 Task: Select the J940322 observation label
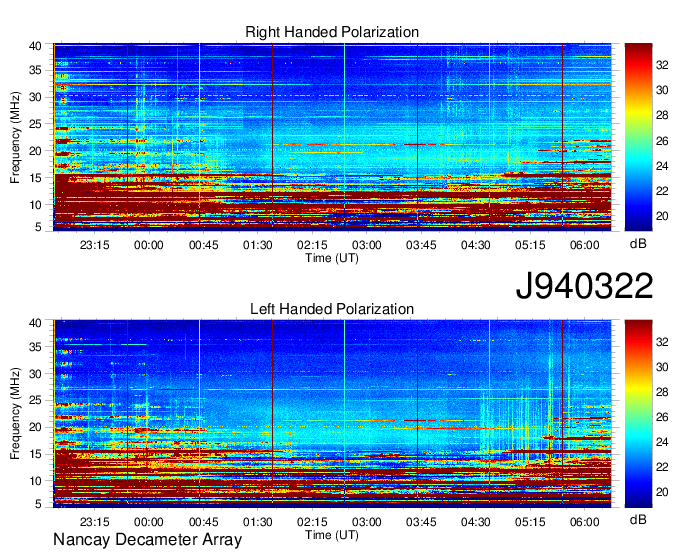coord(584,286)
